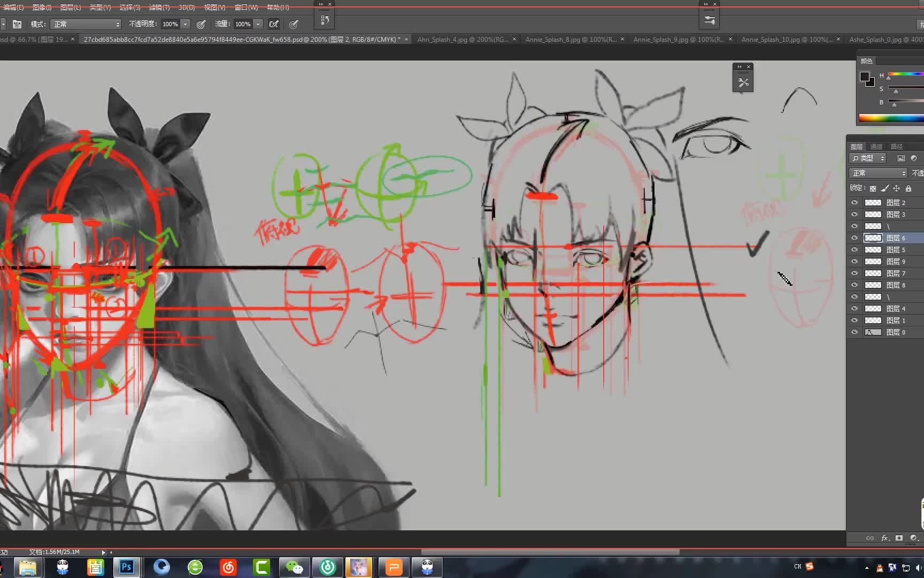
Task: Click foreground color swatch in Color panel
Action: point(864,77)
